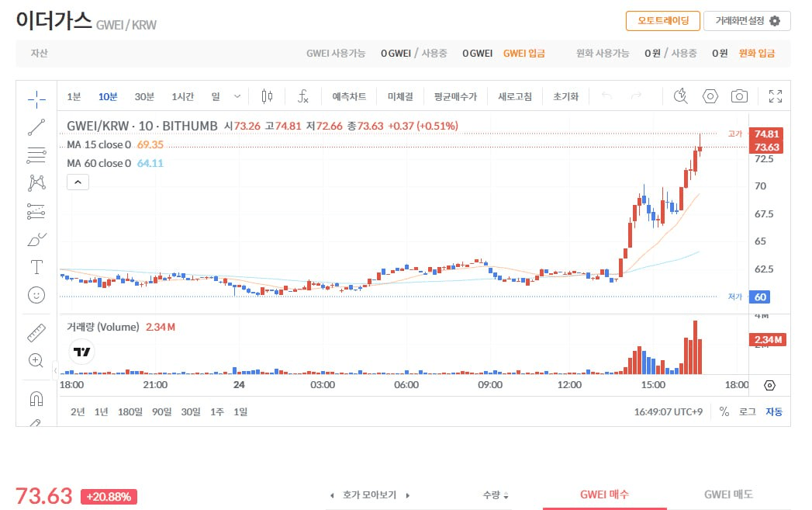812x510 pixels.
Task: Select the crosshair cursor tool
Action: coord(36,98)
